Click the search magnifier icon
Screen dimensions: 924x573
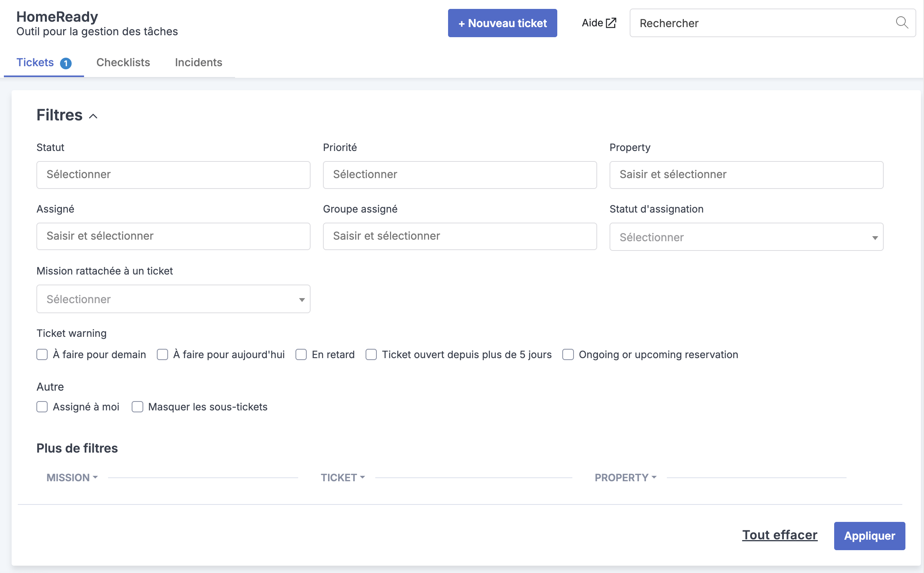(902, 22)
